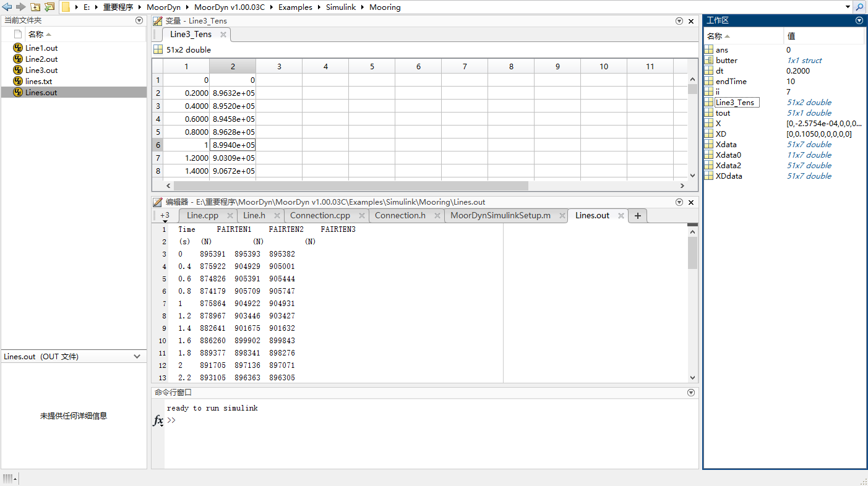Open the 命令行窗口 panel actions menu
868x486 pixels.
point(690,392)
